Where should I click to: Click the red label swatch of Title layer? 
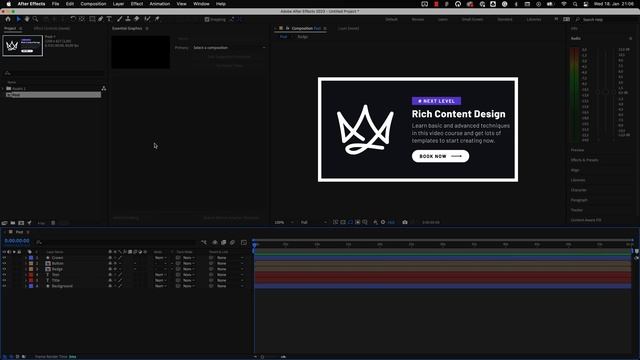(x=31, y=280)
